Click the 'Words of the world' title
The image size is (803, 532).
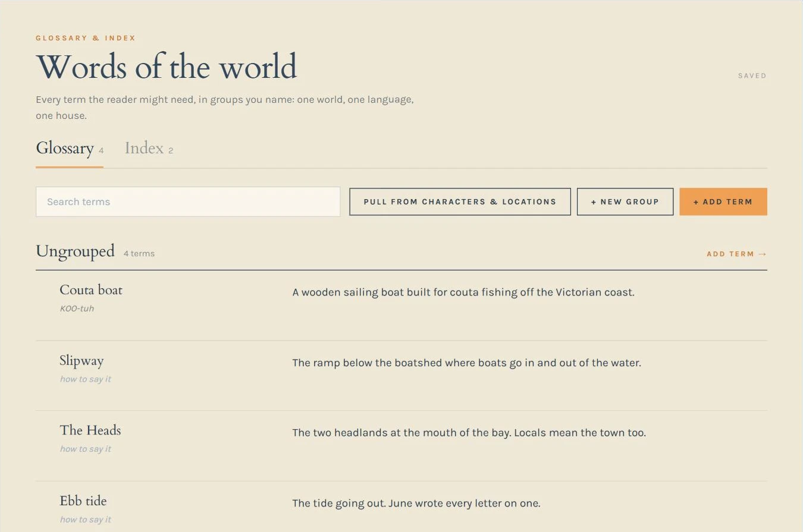click(167, 67)
